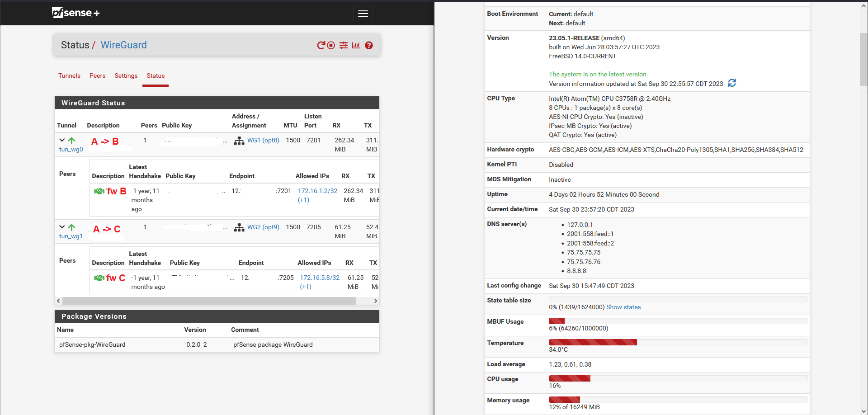Click DNS server entry 127.0.0.1
This screenshot has width=868, height=415.
[x=580, y=225]
